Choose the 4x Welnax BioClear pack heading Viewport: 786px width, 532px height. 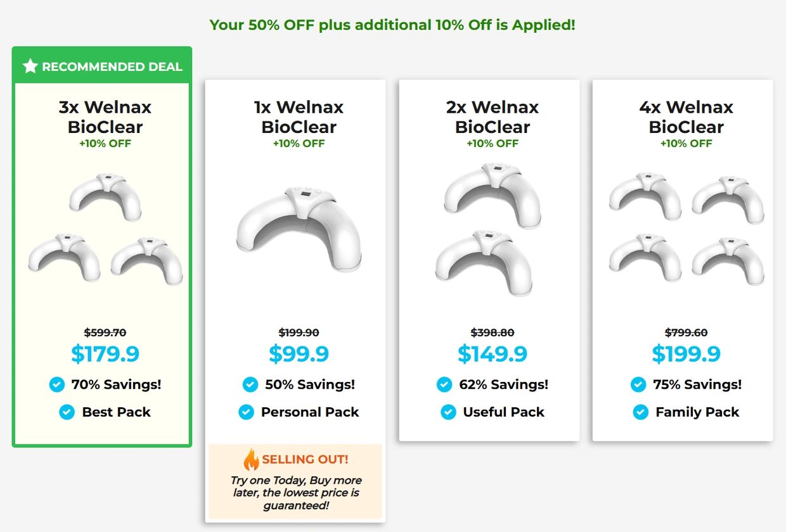pos(686,117)
